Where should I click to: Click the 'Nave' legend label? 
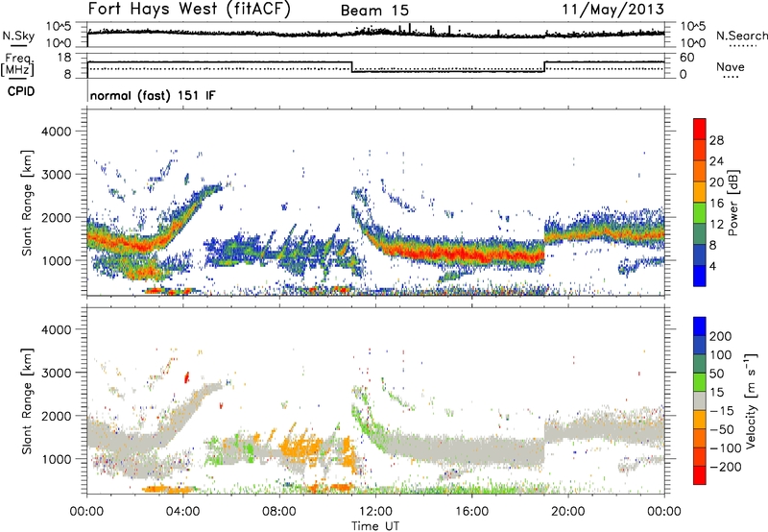(731, 66)
